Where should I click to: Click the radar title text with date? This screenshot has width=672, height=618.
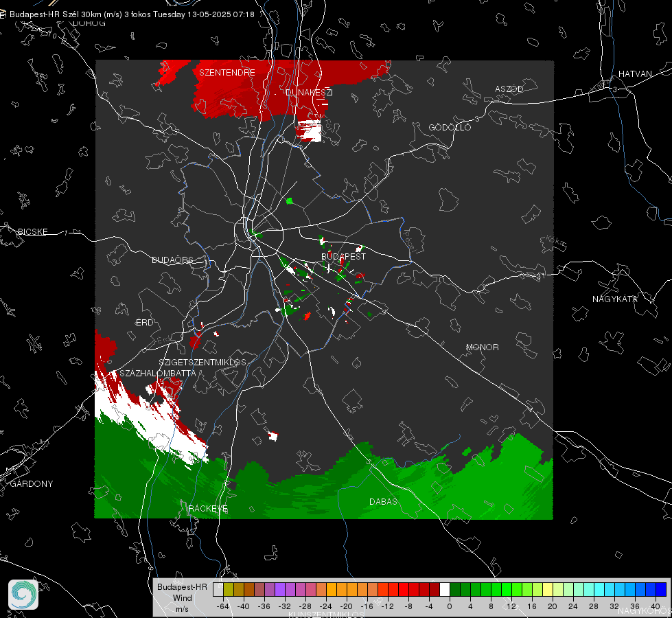(132, 14)
